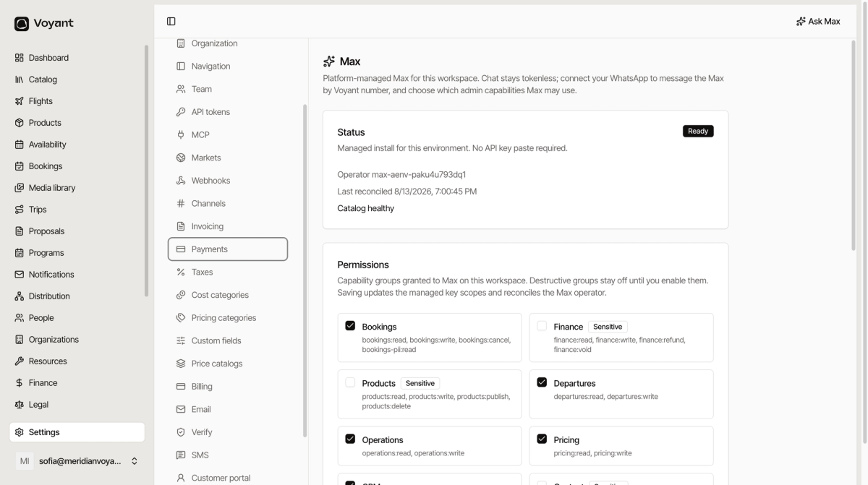Click the Catalog library icon
The height and width of the screenshot is (485, 868).
click(x=20, y=80)
